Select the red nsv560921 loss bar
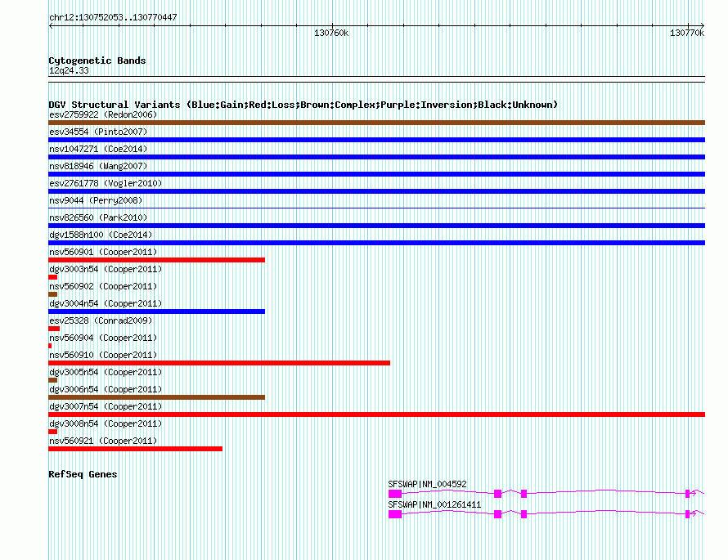 tap(135, 449)
